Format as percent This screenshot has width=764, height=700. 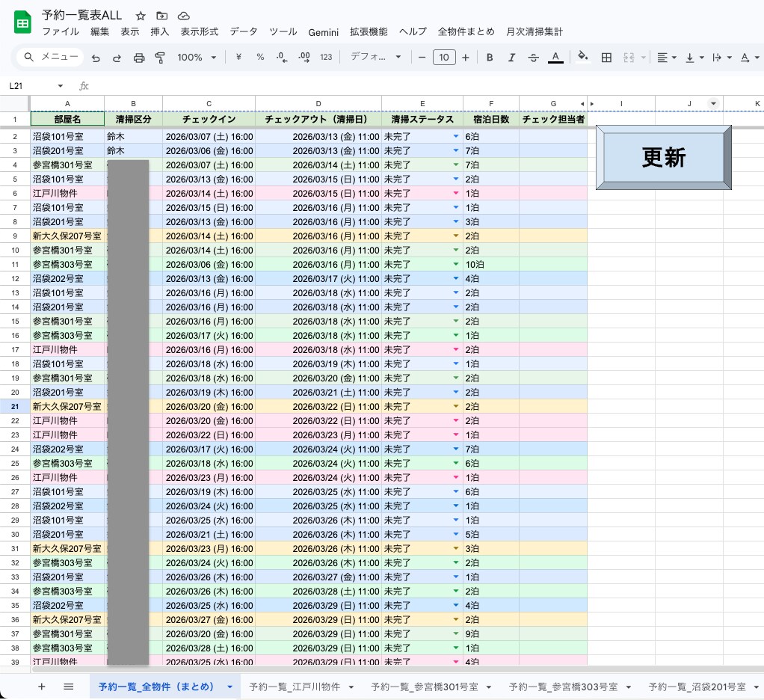pos(260,57)
